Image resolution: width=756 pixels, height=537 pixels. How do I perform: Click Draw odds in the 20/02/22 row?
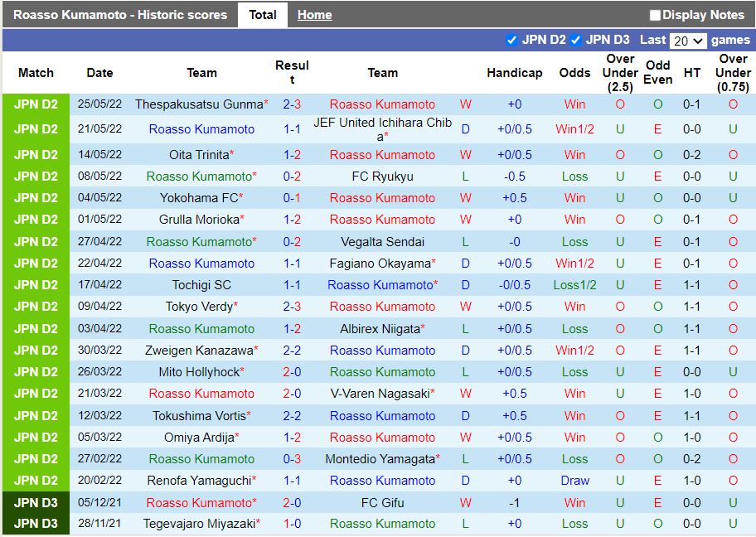tap(574, 481)
